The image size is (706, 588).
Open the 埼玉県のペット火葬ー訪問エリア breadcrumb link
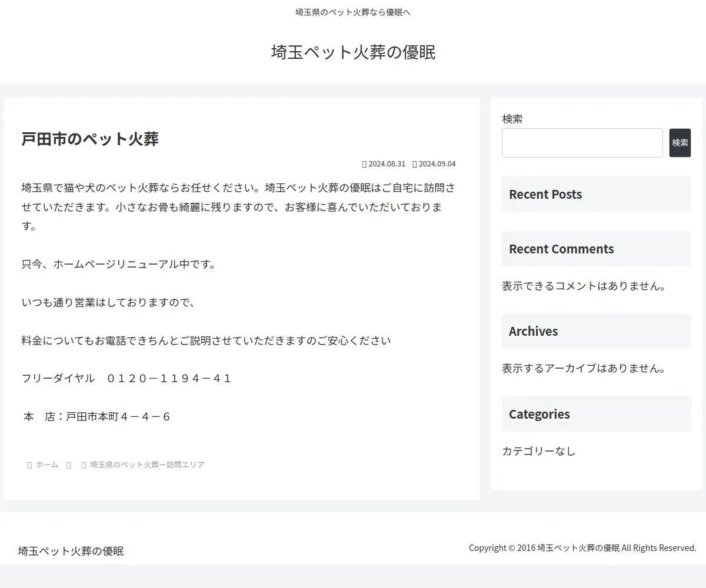click(147, 465)
